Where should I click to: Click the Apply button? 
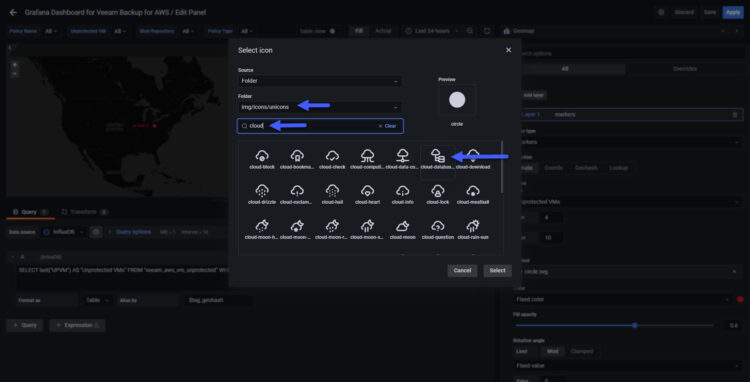tap(733, 12)
